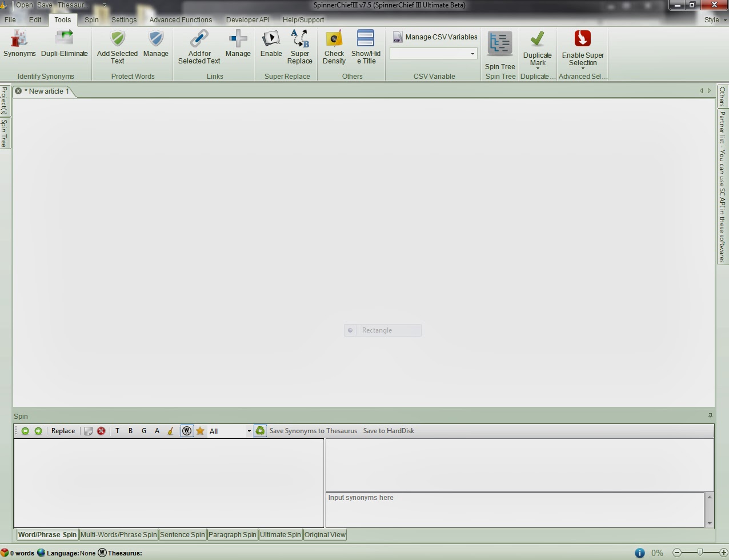Viewport: 729px width, 560px height.
Task: Switch to Original View tab
Action: (x=325, y=535)
